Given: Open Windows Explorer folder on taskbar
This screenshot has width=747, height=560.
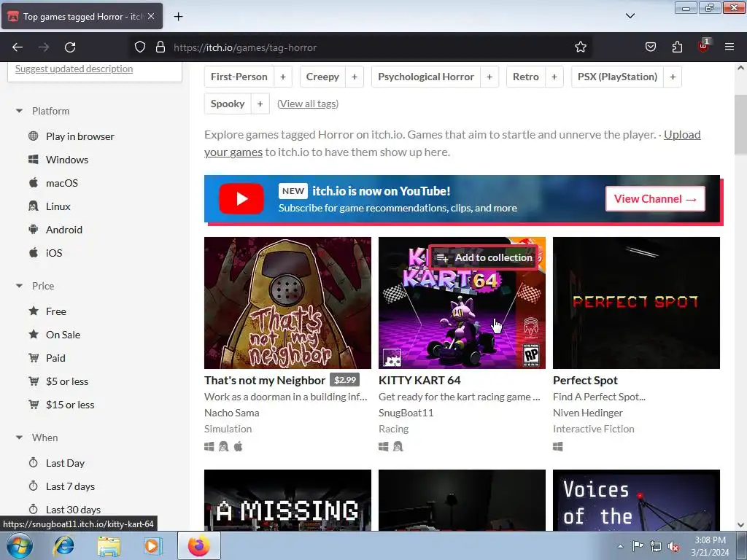Looking at the screenshot, I should (109, 546).
